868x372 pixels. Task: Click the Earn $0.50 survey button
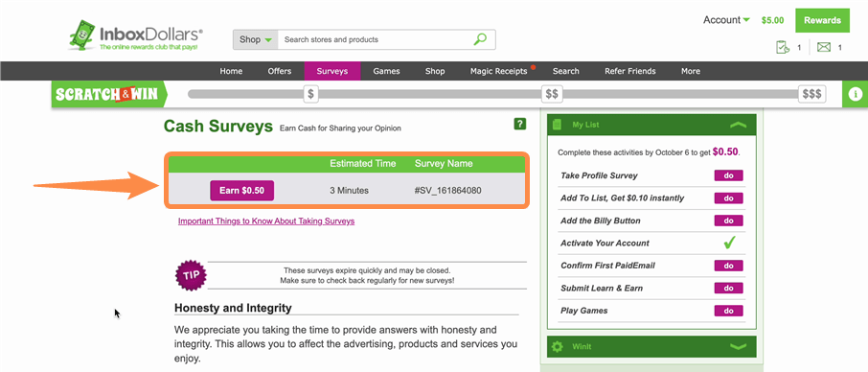click(242, 191)
